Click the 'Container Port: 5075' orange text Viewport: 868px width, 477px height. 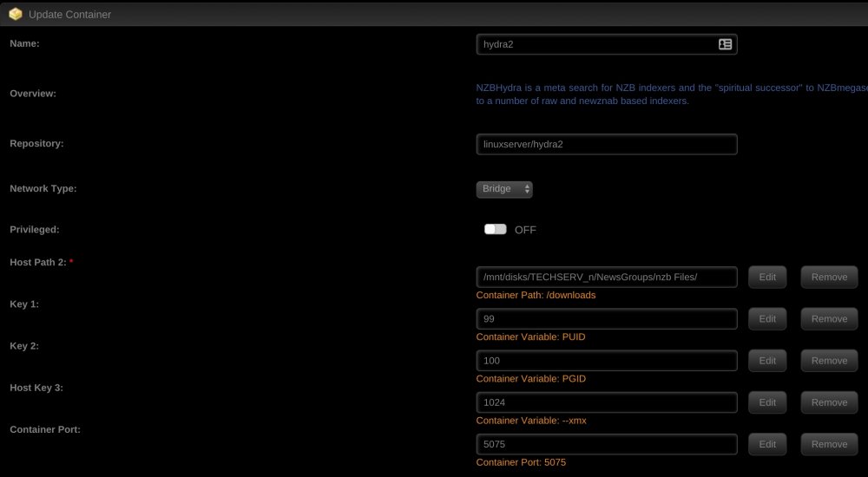click(521, 462)
